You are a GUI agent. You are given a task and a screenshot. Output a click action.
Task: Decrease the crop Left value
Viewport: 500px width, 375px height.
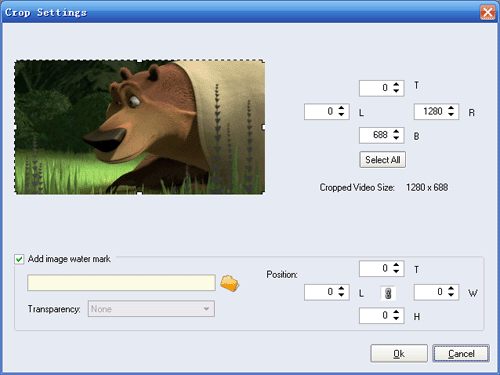coord(341,114)
